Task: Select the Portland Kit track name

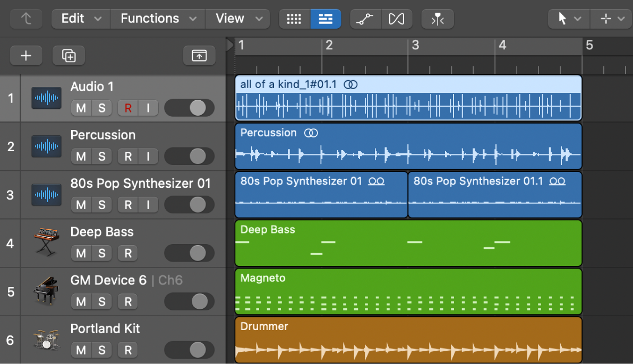Action: (105, 328)
